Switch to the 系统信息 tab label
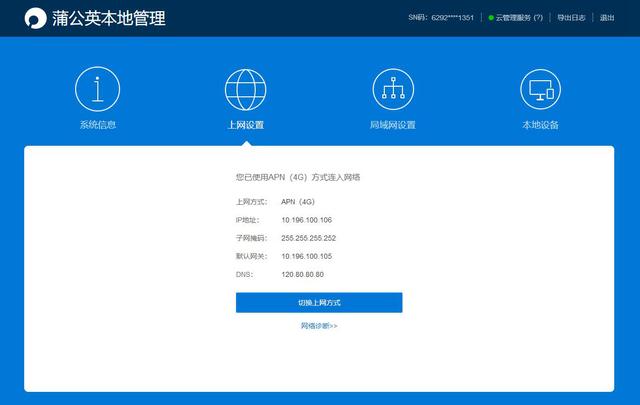 [x=98, y=125]
